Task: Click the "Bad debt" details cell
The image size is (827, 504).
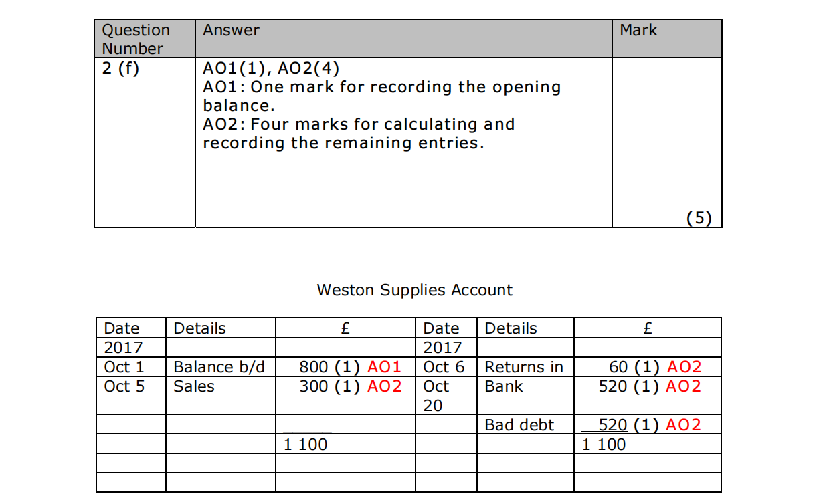Action: (x=519, y=425)
